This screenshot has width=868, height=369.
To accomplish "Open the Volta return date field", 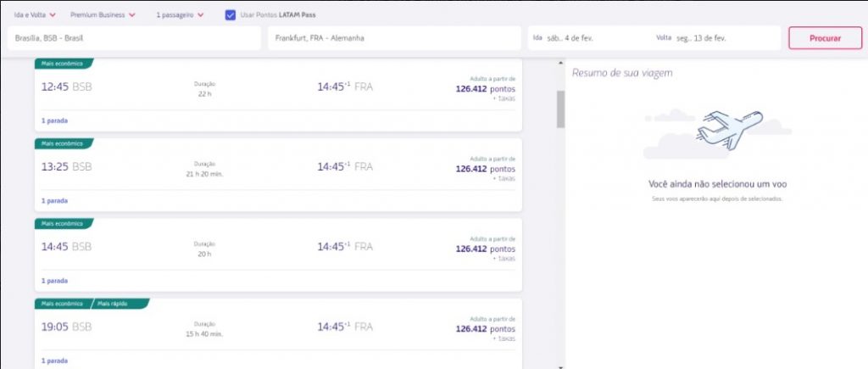I will [x=715, y=38].
